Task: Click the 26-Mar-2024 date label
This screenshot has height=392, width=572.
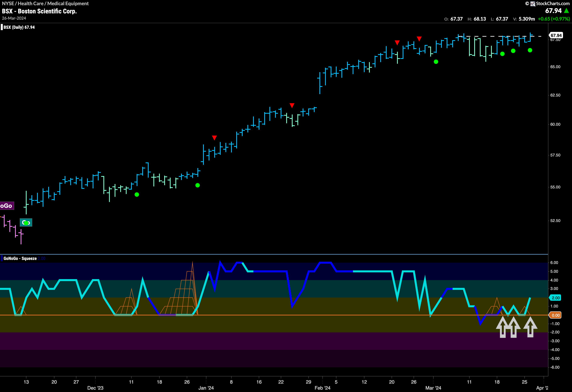Action: pyautogui.click(x=14, y=18)
